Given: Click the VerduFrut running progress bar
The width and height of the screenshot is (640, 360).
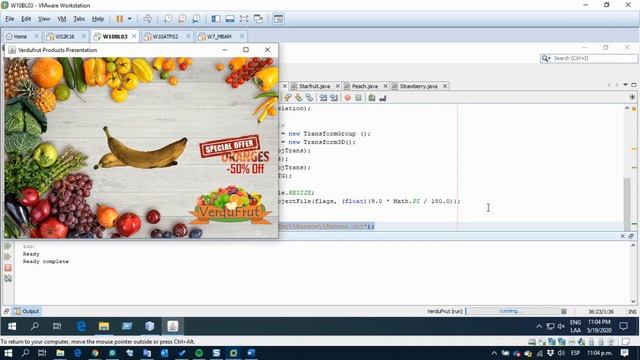Looking at the screenshot, I should pyautogui.click(x=512, y=311).
